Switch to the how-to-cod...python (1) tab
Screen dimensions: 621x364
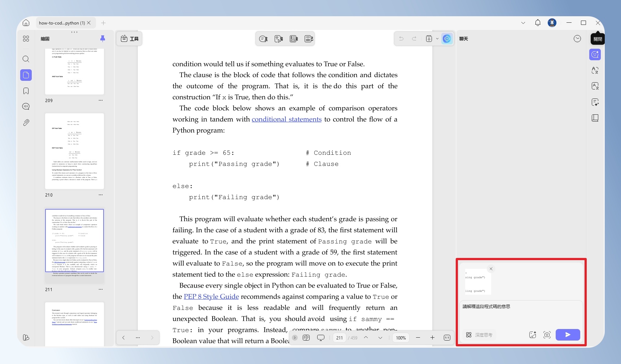click(62, 23)
